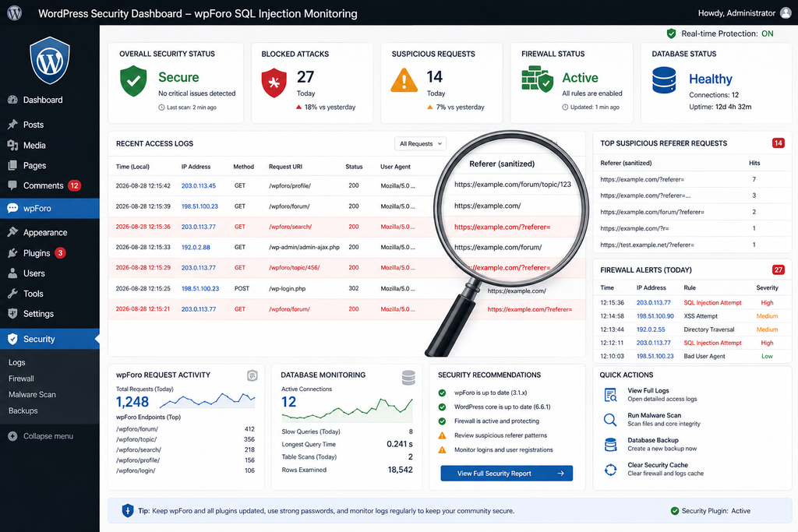The image size is (798, 532).
Task: Click the Pages icon in sidebar
Action: tap(12, 165)
